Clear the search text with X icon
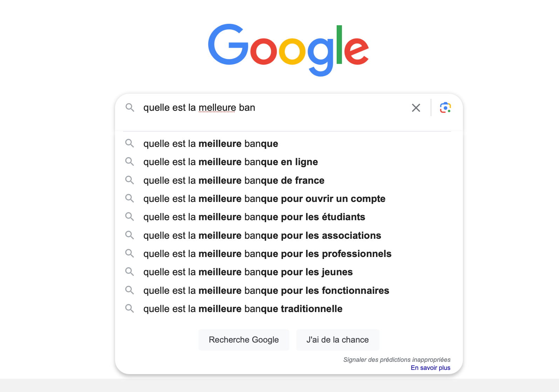 pyautogui.click(x=416, y=108)
